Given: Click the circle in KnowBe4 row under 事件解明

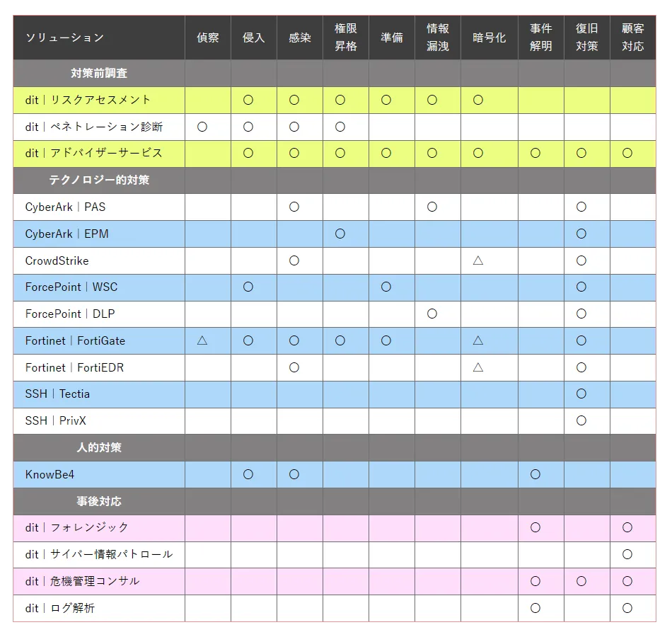Looking at the screenshot, I should point(535,474).
